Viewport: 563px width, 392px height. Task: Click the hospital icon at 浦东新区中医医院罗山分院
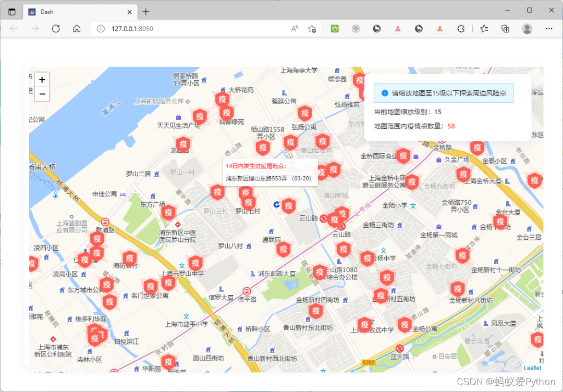click(177, 224)
